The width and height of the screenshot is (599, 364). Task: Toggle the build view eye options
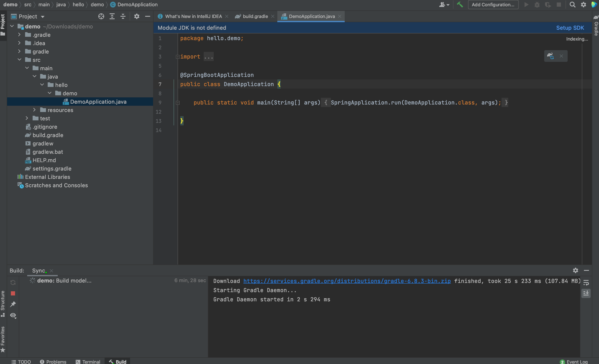(x=13, y=315)
